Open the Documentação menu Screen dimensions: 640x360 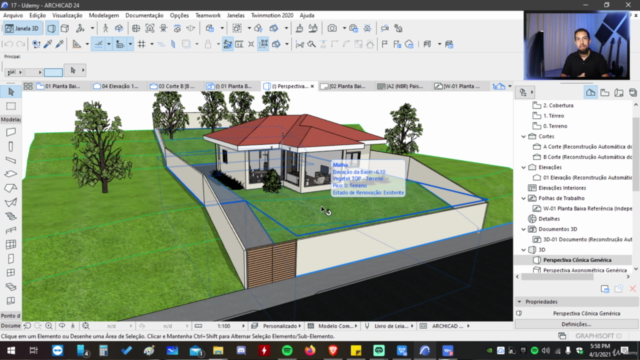(x=144, y=15)
